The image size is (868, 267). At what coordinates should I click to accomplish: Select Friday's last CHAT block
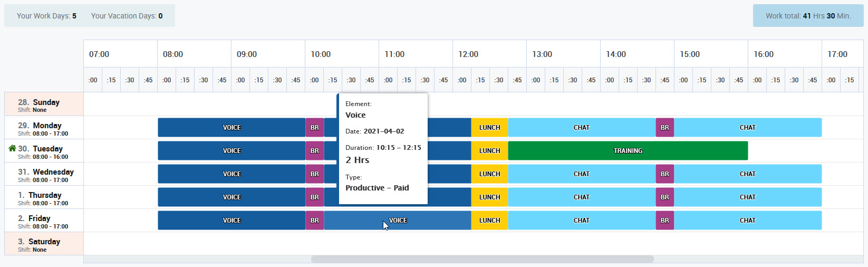[747, 221]
